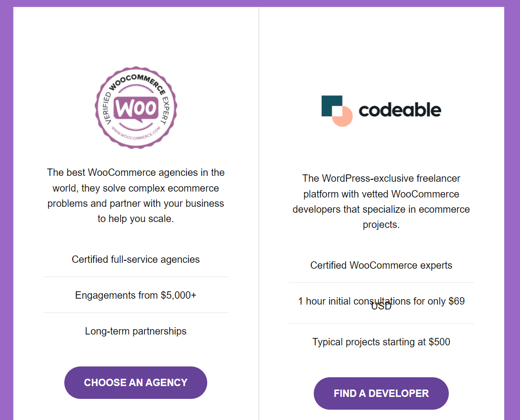The image size is (520, 420).
Task: Click the vertical separator between the two columns
Action: (x=259, y=211)
